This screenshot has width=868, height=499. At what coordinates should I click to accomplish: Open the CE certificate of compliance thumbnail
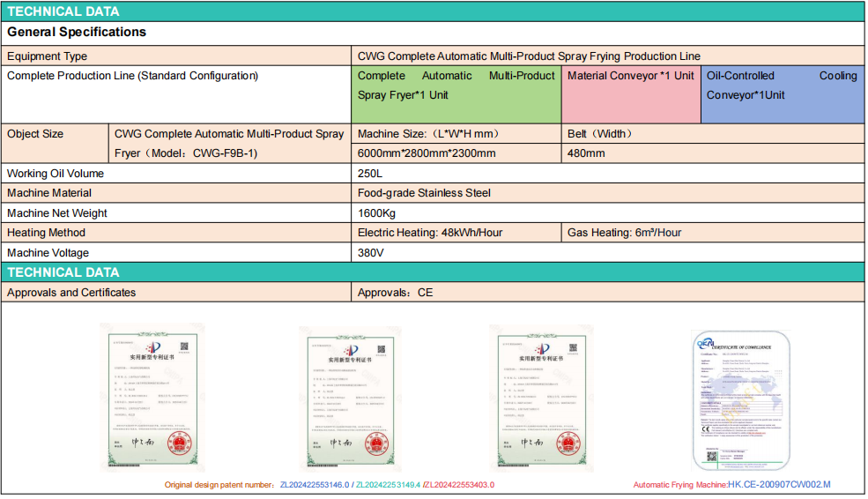(742, 399)
